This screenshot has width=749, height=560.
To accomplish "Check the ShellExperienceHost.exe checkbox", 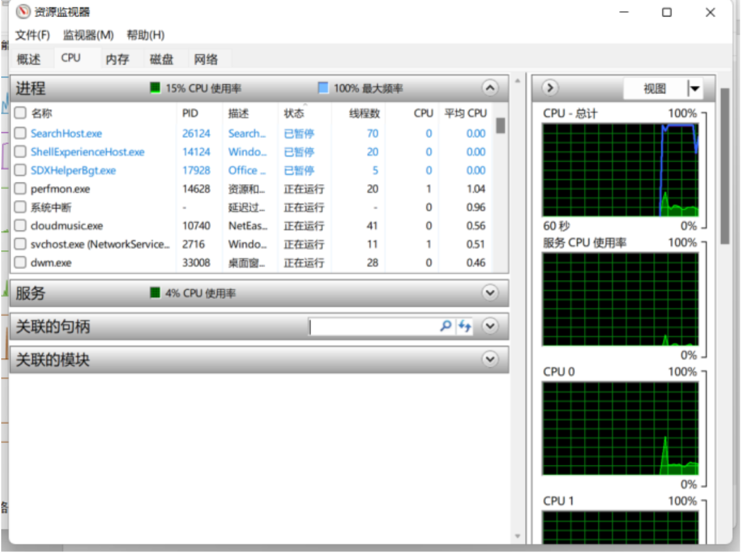I will pyautogui.click(x=20, y=151).
